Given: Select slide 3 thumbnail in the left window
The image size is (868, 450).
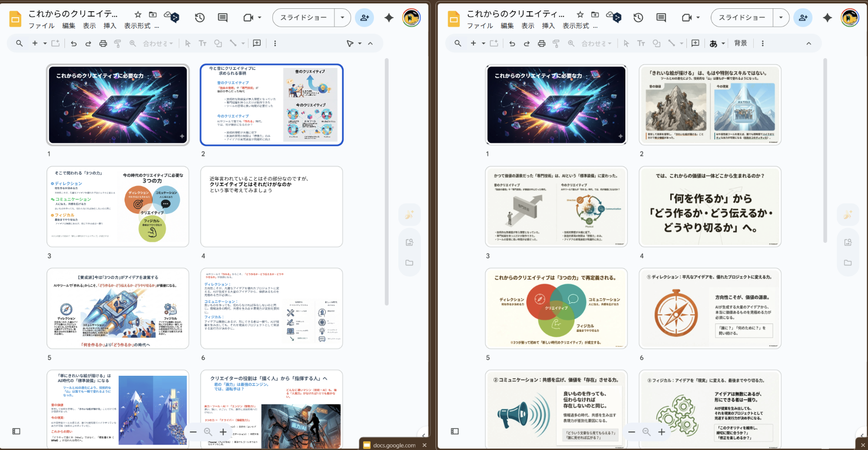Looking at the screenshot, I should [118, 207].
